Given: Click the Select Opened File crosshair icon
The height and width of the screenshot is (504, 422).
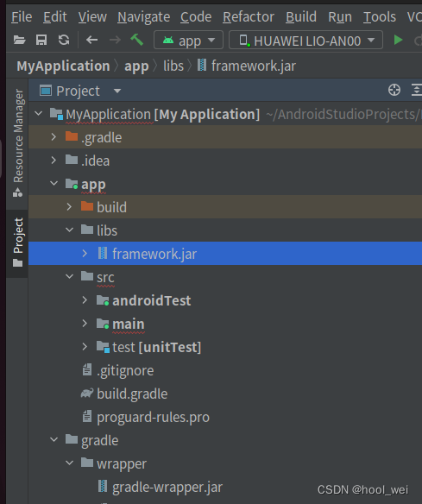Looking at the screenshot, I should coord(394,90).
